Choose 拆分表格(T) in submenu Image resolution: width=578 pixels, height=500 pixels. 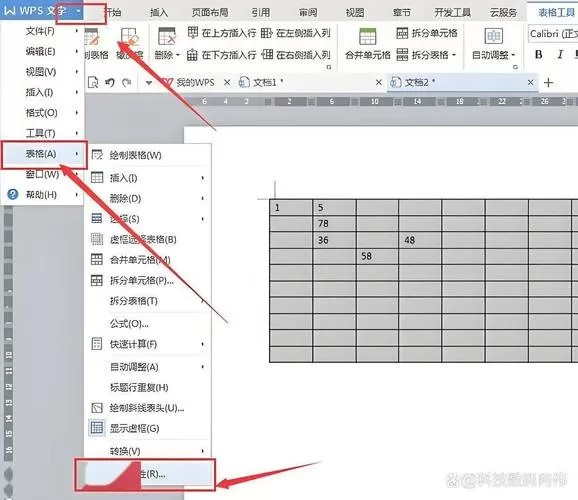(x=133, y=301)
